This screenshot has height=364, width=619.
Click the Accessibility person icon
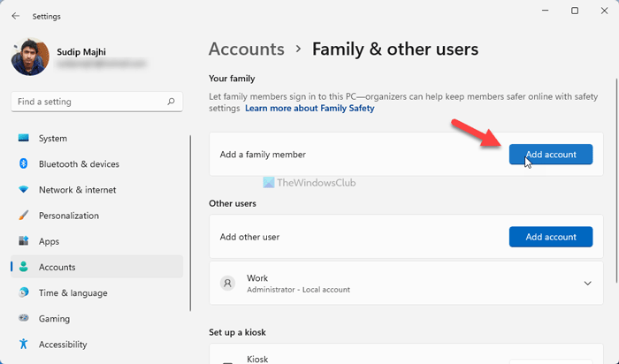coord(23,344)
